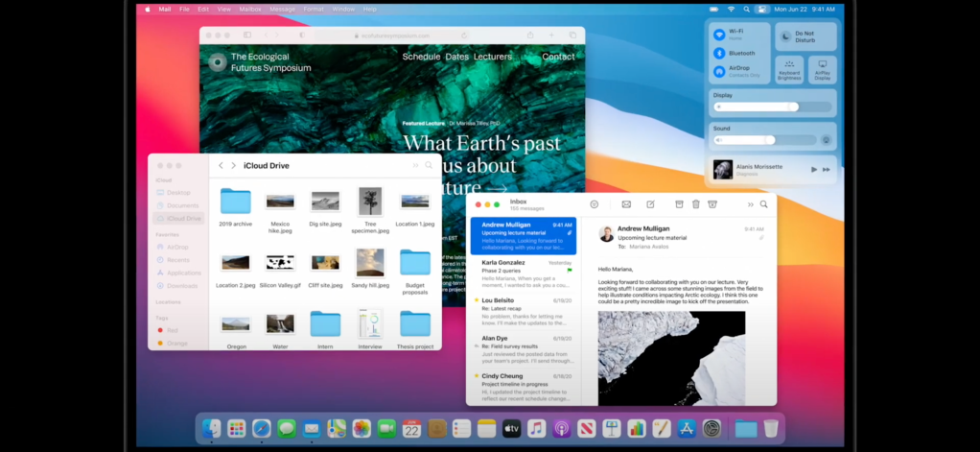Image resolution: width=980 pixels, height=452 pixels.
Task: Click the Keyboard Brightness control
Action: point(789,70)
